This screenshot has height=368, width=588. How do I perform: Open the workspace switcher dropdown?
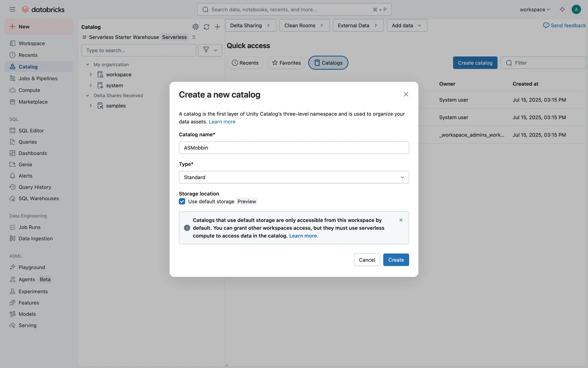(x=535, y=10)
